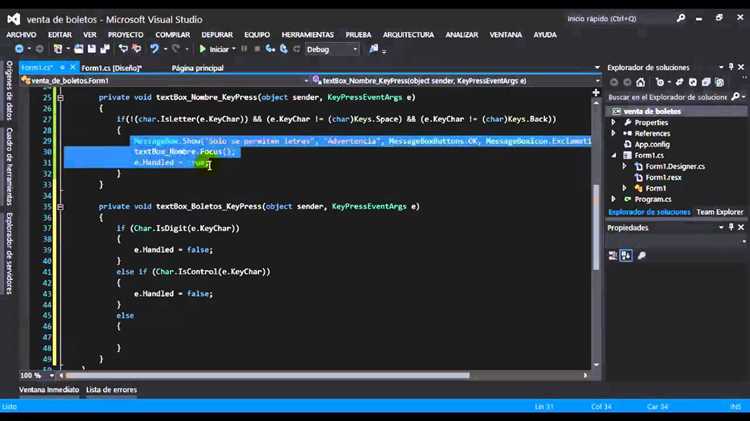
Task: Click the Navigate Backward toolbar icon
Action: coord(19,49)
